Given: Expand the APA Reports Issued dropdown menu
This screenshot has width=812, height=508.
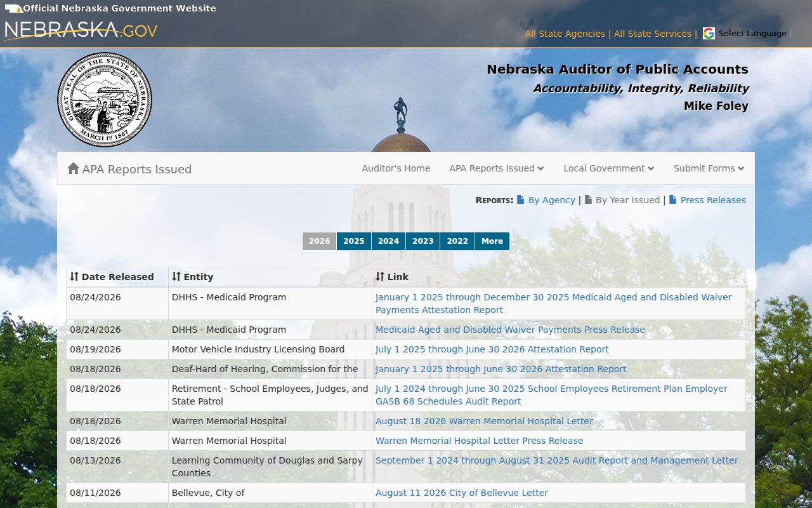Looking at the screenshot, I should coord(497,168).
